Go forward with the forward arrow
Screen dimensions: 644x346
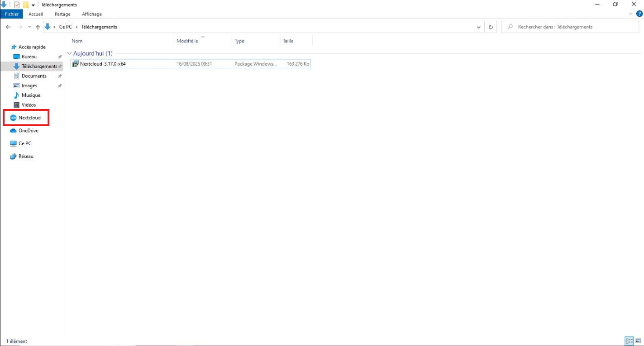(19, 27)
